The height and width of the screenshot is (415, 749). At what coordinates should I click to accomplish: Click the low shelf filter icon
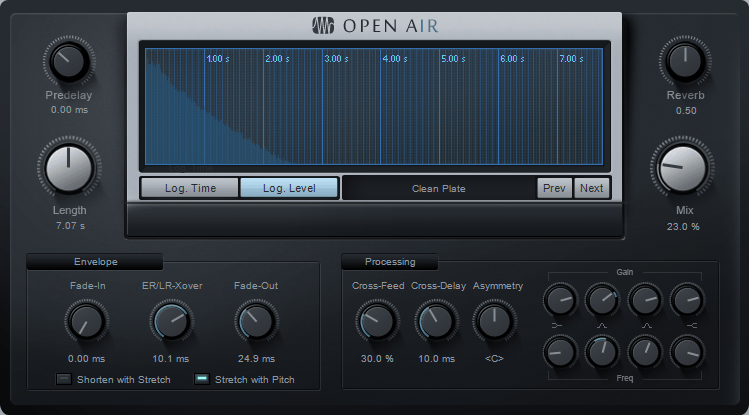point(557,326)
